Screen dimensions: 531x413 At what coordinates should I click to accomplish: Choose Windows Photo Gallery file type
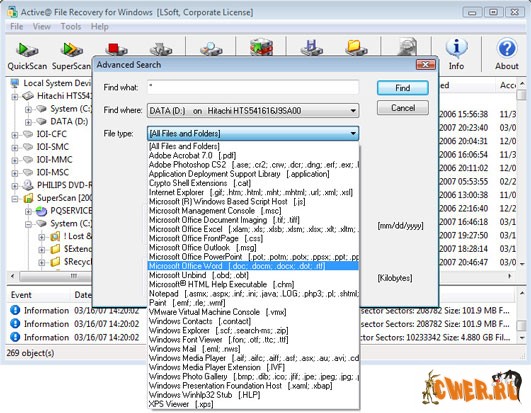(253, 376)
